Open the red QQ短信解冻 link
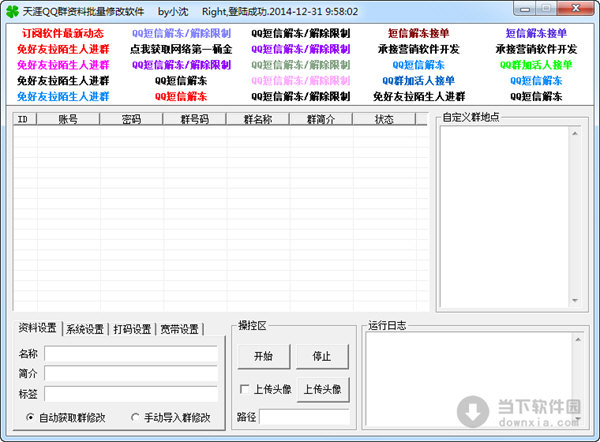 tap(181, 96)
